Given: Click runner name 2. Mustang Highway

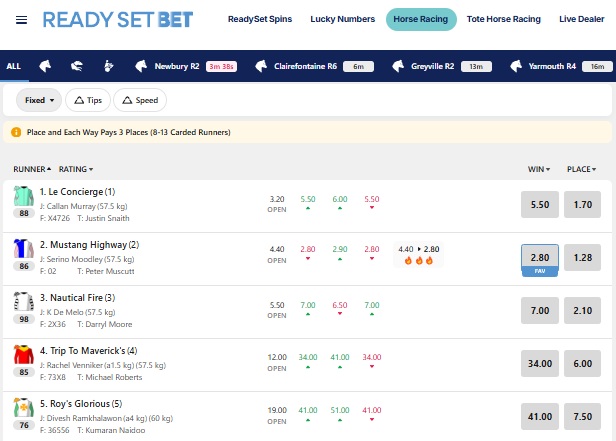Looking at the screenshot, I should (x=89, y=245).
